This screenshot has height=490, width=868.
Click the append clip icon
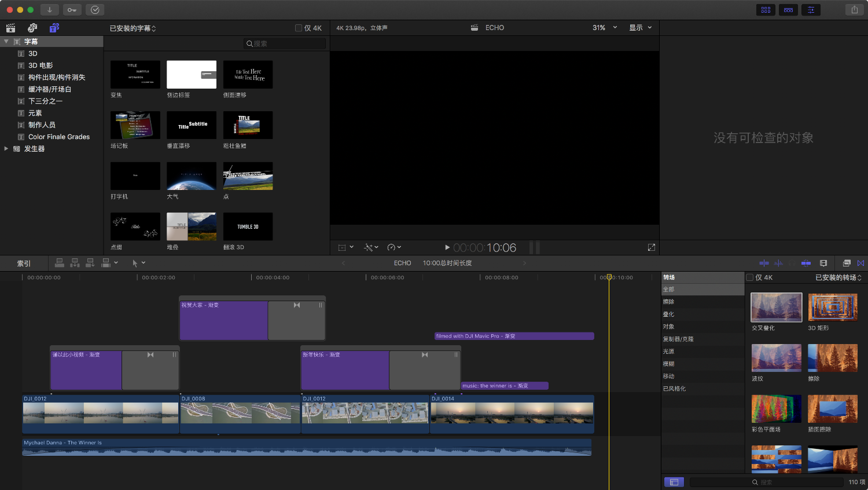tap(90, 263)
